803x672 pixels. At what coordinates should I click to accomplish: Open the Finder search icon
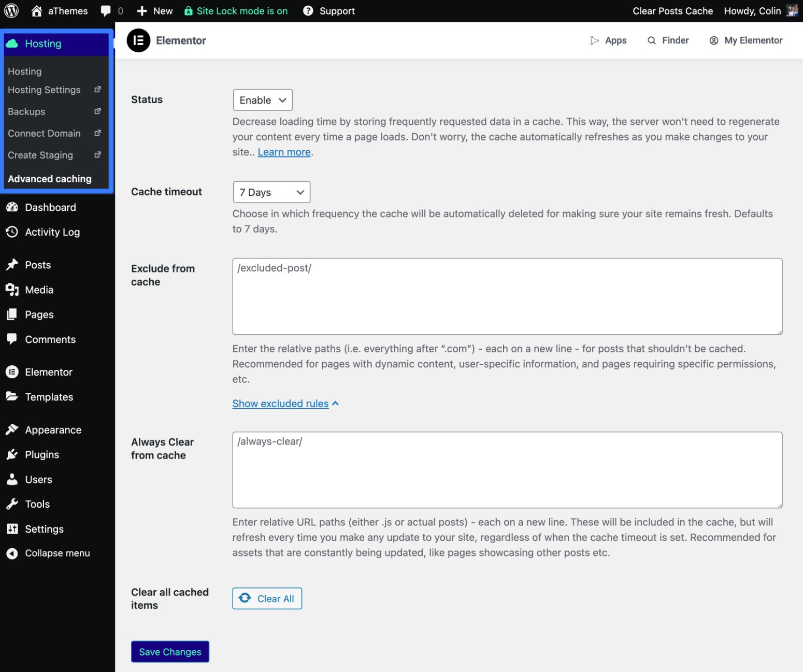click(652, 40)
